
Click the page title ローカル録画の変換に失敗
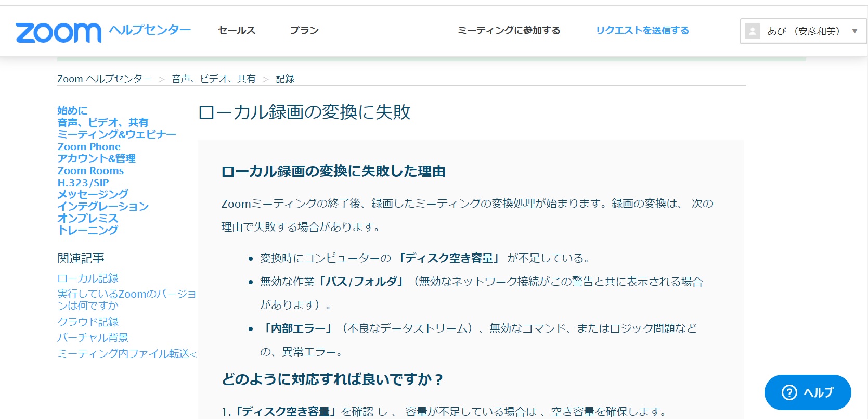(304, 112)
